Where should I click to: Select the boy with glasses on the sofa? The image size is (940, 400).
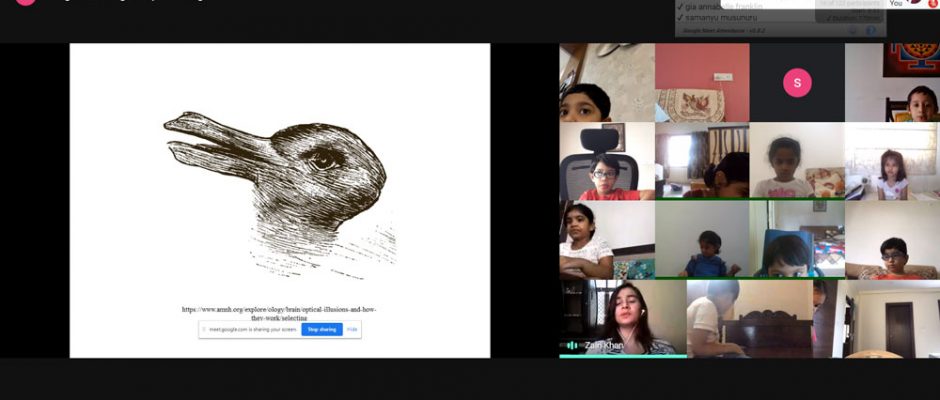(x=893, y=240)
